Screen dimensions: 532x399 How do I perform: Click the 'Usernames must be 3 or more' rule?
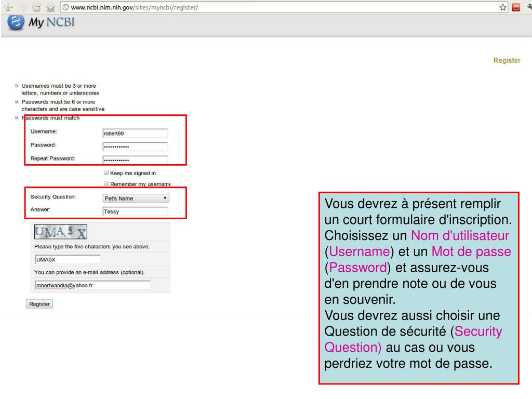pyautogui.click(x=60, y=89)
